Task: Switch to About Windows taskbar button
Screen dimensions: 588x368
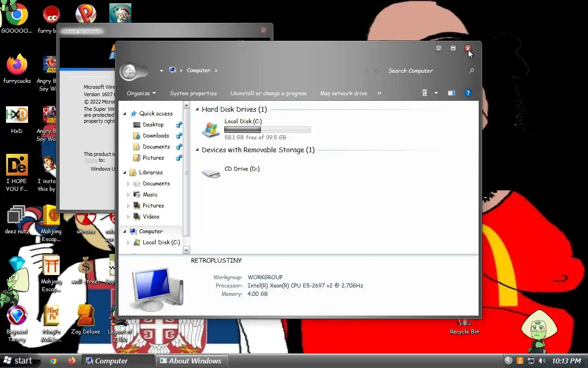Action: coord(192,361)
